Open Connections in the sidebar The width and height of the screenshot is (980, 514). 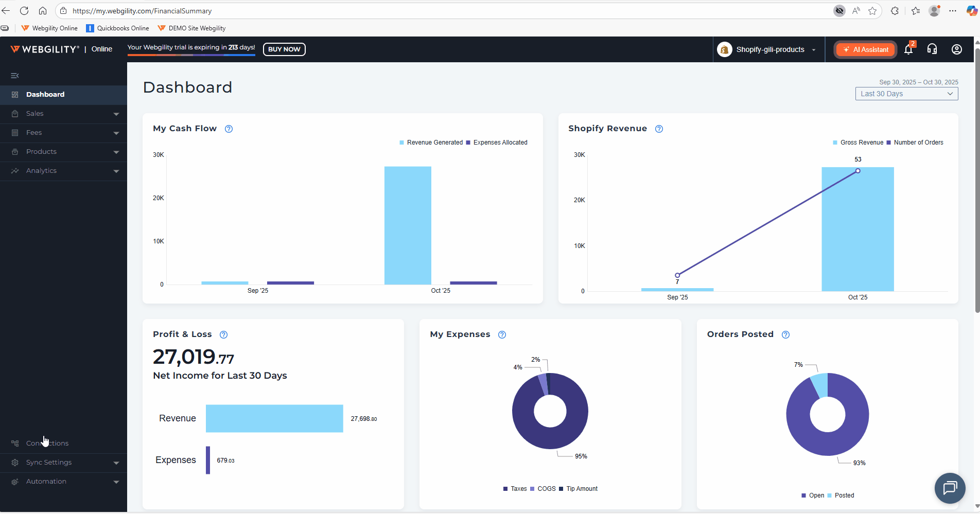coord(47,444)
